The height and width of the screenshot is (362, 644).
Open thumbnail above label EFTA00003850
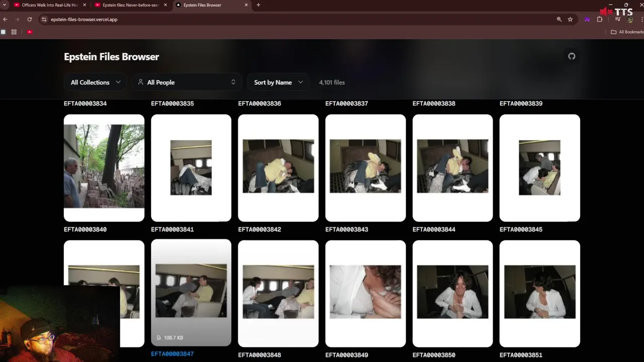[453, 294]
